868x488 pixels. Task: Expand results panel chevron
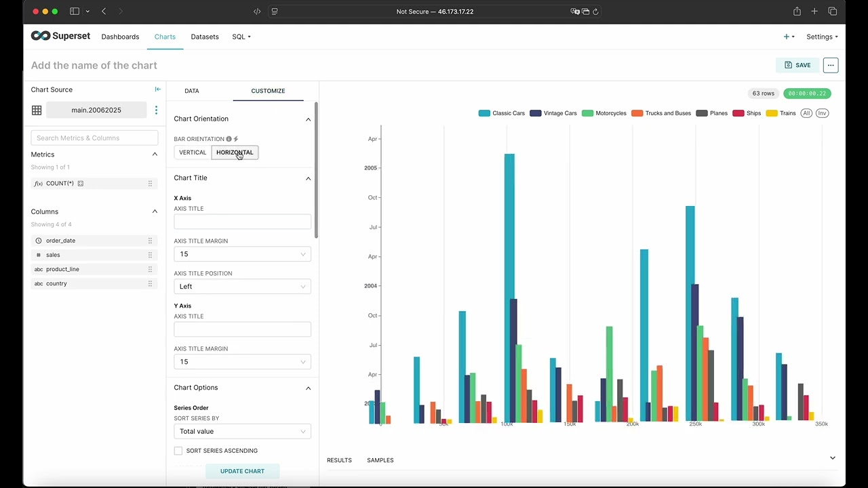(x=833, y=458)
